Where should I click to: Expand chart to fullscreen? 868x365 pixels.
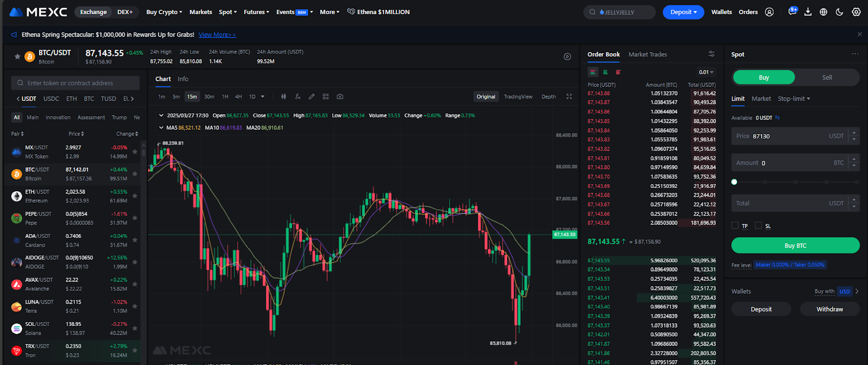tap(569, 97)
